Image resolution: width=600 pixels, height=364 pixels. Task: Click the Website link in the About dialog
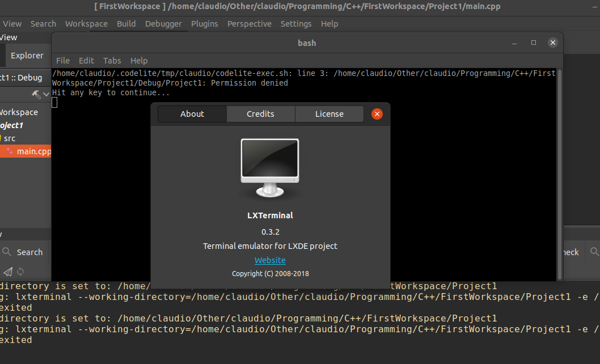click(x=270, y=260)
